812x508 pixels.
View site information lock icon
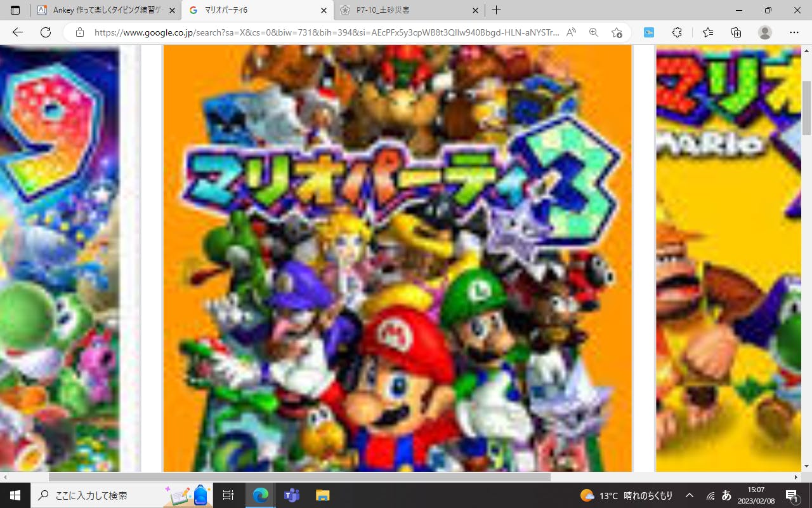tap(79, 32)
